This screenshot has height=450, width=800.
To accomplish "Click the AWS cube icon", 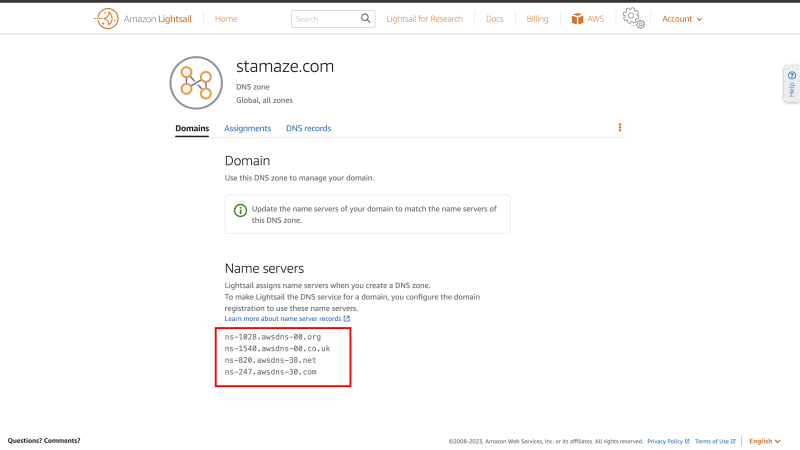I will click(x=577, y=19).
